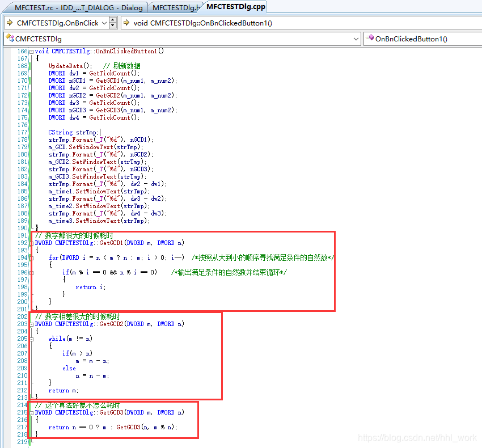
Task: Collapse the if block at line 196
Action: [x=31, y=273]
